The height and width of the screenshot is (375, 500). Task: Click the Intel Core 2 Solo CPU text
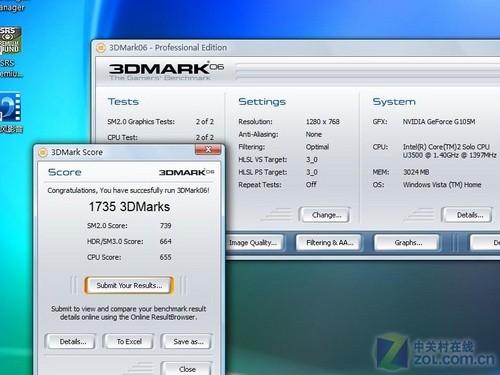[x=450, y=151]
